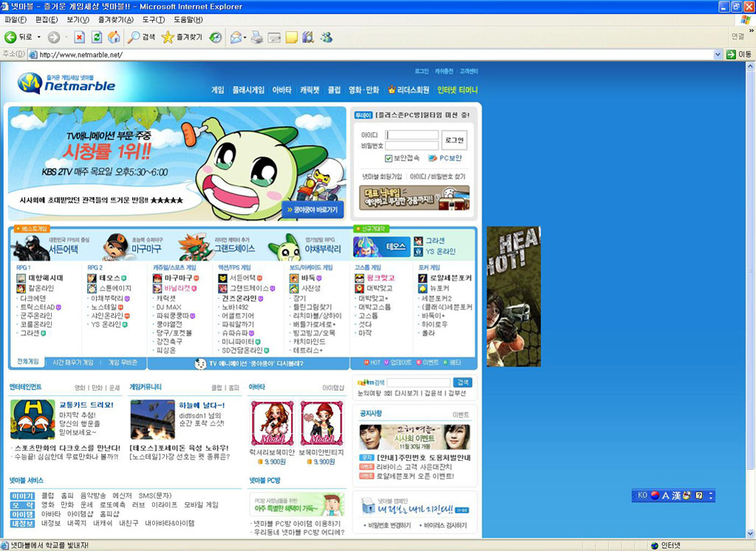Click the 아이디 username input field
This screenshot has width=756, height=551.
tap(411, 135)
